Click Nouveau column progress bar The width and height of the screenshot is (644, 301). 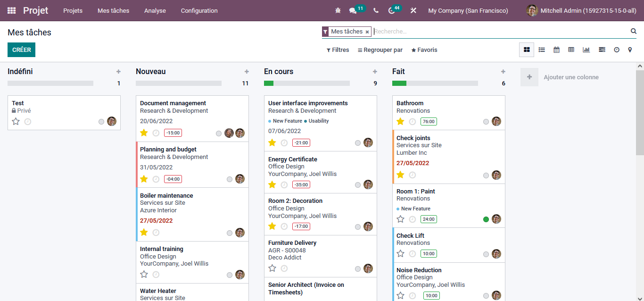[179, 83]
